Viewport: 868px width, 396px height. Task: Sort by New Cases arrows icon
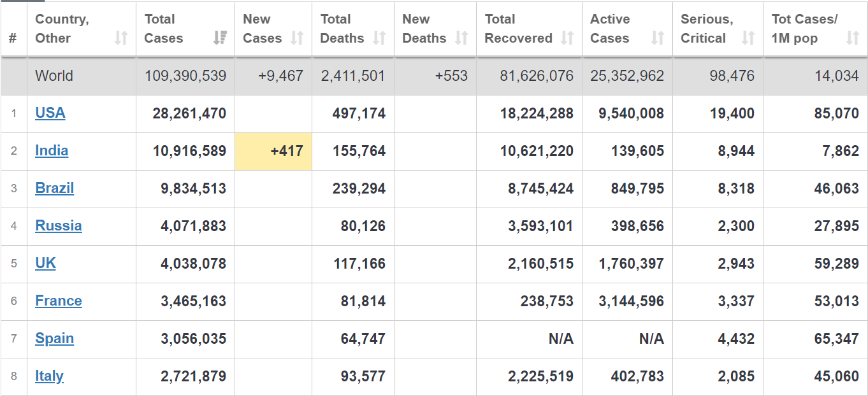pos(297,38)
